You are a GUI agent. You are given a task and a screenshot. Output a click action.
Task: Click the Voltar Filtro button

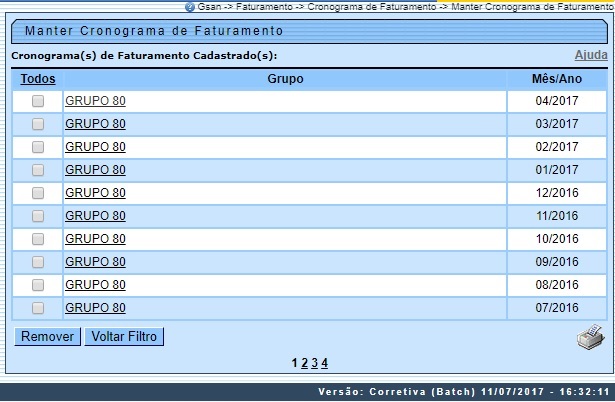[x=124, y=337]
